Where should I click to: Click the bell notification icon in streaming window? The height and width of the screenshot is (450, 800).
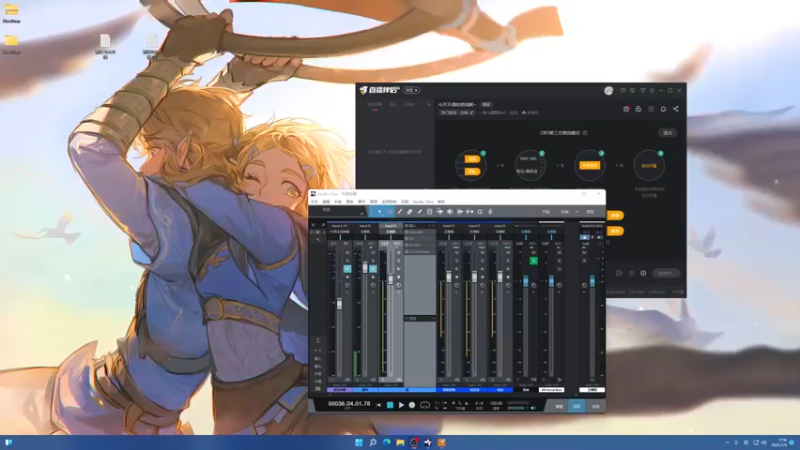click(663, 109)
